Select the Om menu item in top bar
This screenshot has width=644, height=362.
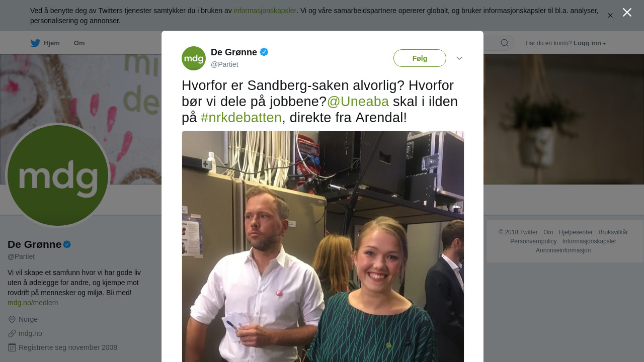[x=79, y=43]
